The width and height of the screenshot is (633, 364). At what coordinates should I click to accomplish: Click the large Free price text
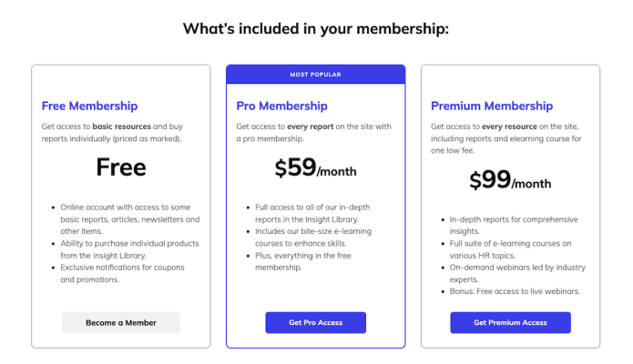click(x=121, y=167)
